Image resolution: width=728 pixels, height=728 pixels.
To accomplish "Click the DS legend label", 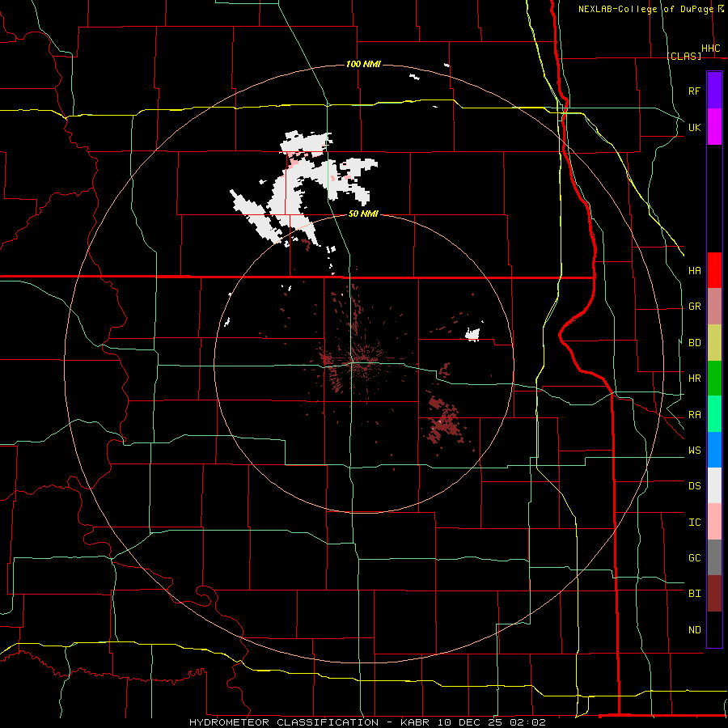I will click(x=694, y=486).
